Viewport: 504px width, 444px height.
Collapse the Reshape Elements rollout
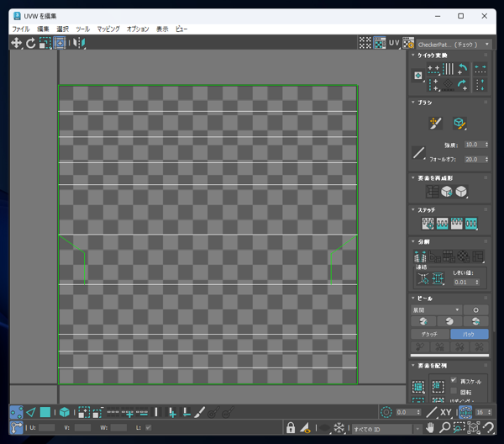pos(413,177)
